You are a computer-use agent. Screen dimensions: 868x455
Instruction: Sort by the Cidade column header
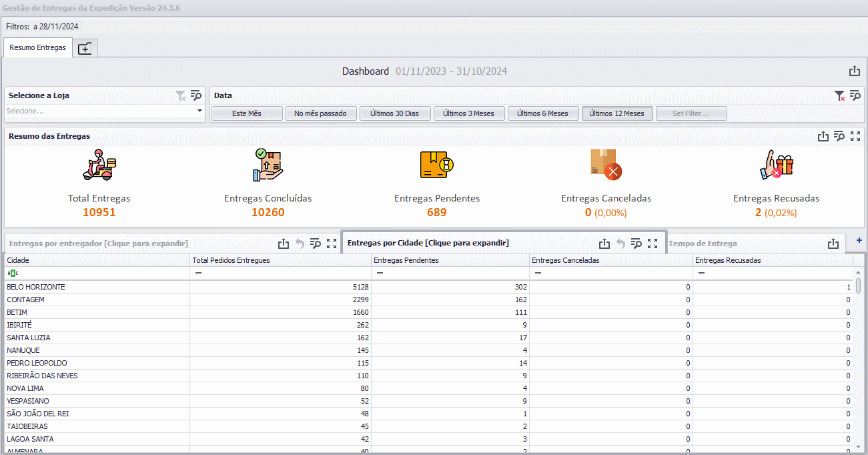click(x=97, y=260)
